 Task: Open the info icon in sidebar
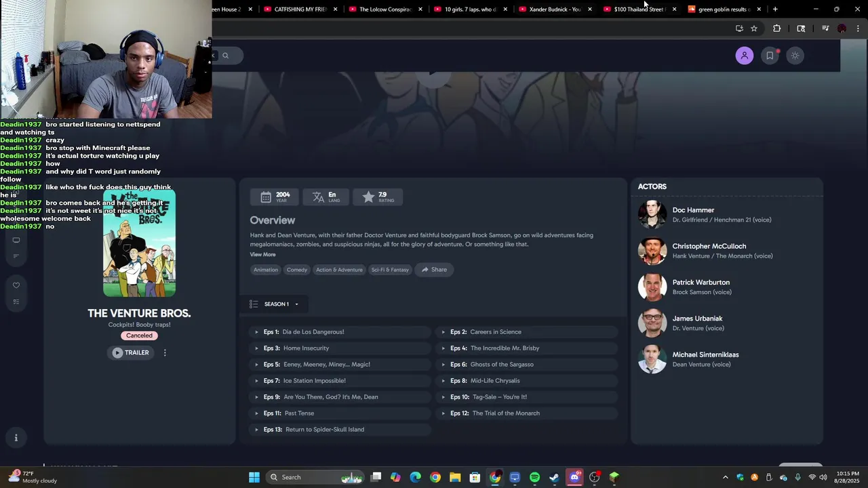[x=16, y=438]
